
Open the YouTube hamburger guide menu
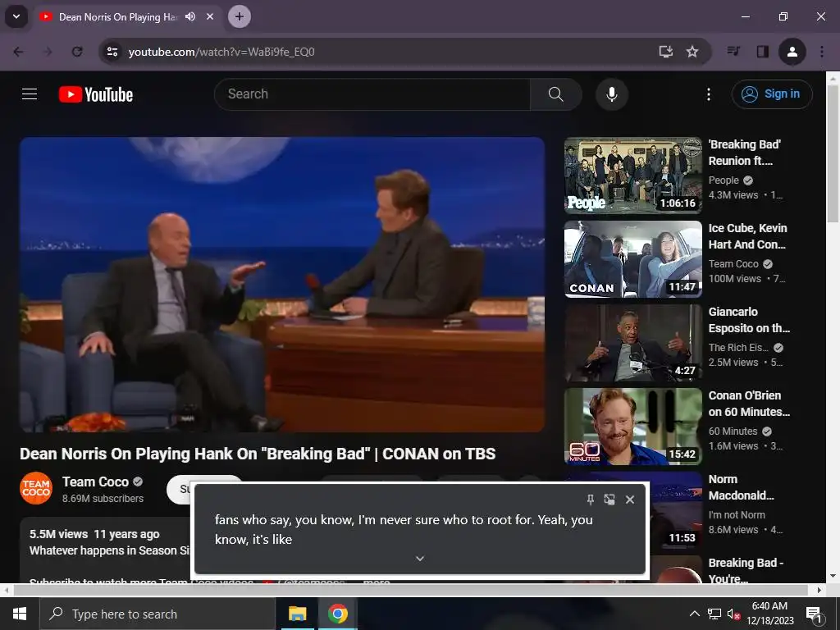30,94
